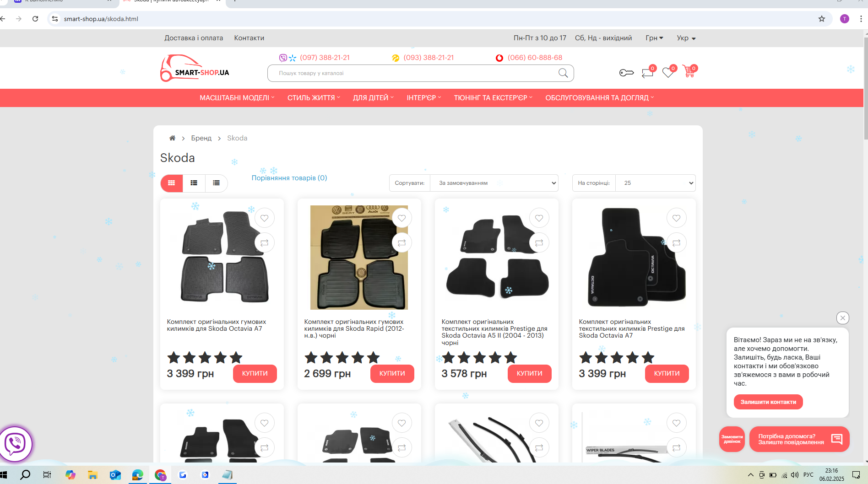This screenshot has width=868, height=484.
Task: Open the Skoda Rapid rubber mats product image
Action: tap(359, 258)
